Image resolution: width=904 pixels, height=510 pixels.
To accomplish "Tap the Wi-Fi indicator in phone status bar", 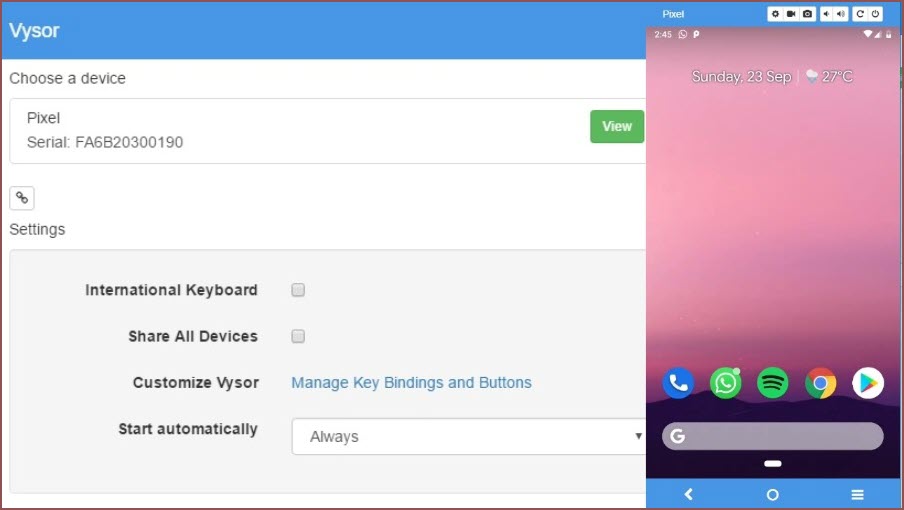I will [868, 35].
